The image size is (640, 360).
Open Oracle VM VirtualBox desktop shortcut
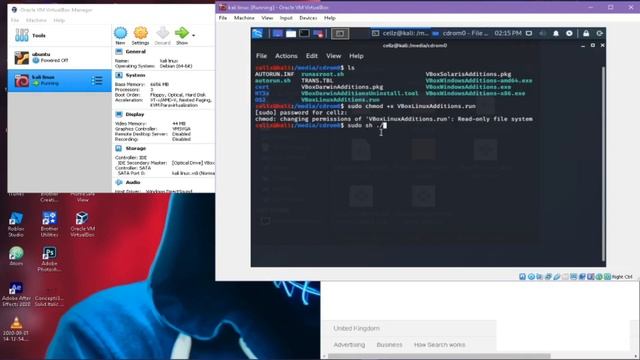click(x=82, y=224)
